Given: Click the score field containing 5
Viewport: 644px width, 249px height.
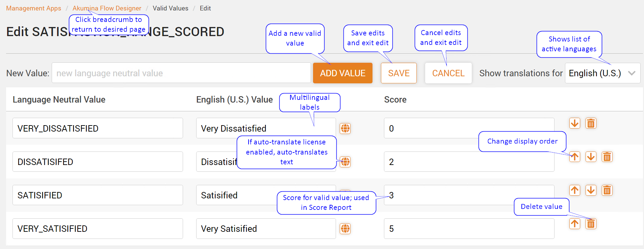Looking at the screenshot, I should tap(469, 228).
